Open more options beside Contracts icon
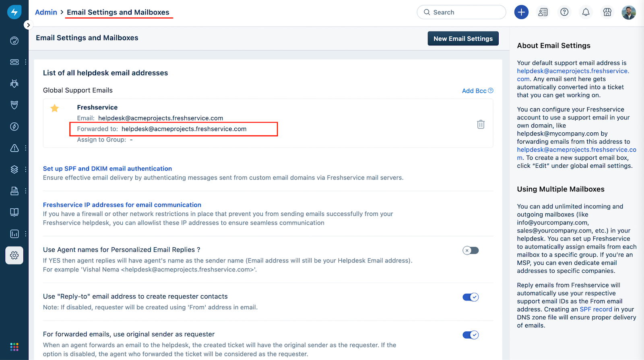The height and width of the screenshot is (360, 644). pos(25,191)
